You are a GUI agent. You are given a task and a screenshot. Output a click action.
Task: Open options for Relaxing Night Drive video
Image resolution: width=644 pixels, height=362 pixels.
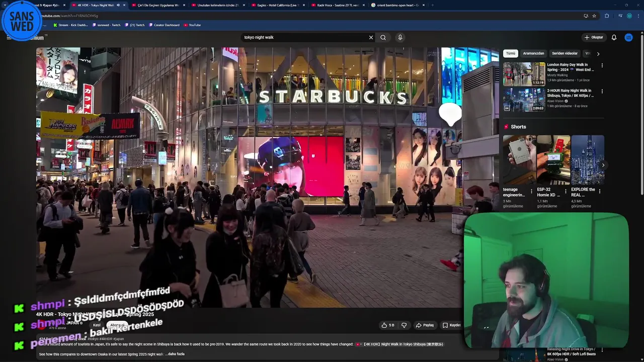click(602, 350)
